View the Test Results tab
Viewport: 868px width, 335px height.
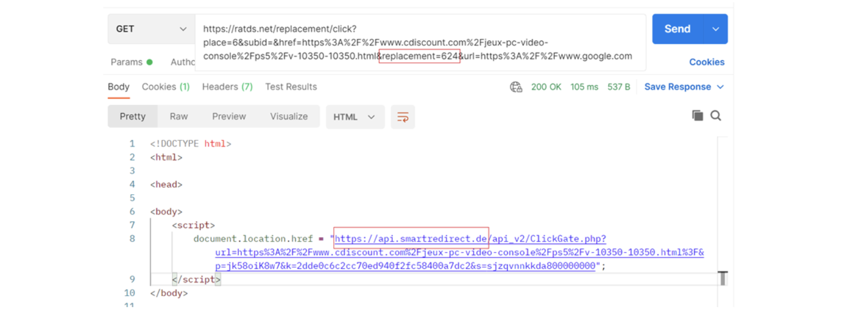pos(291,86)
